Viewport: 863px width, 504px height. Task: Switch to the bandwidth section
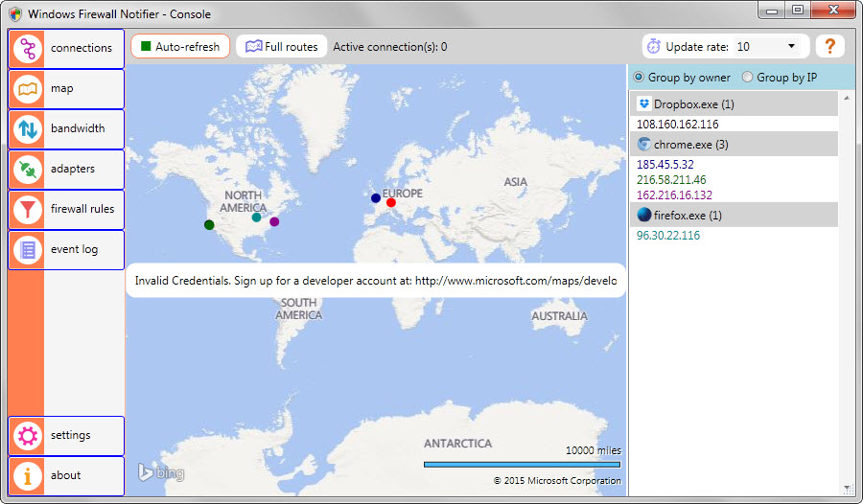coord(66,129)
